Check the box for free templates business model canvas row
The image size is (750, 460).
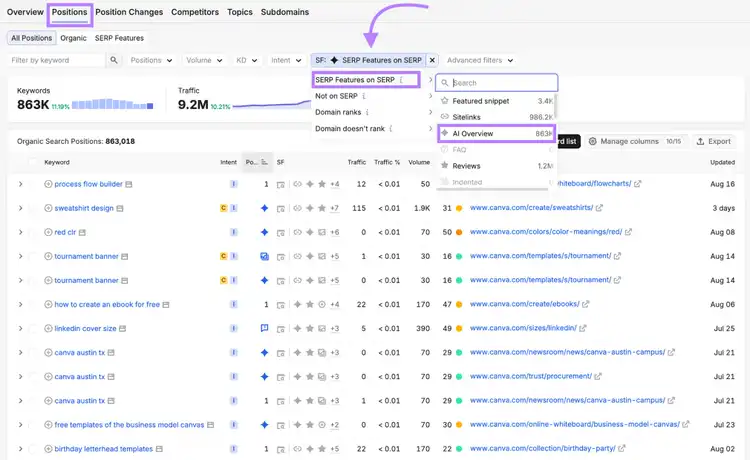[x=33, y=425]
